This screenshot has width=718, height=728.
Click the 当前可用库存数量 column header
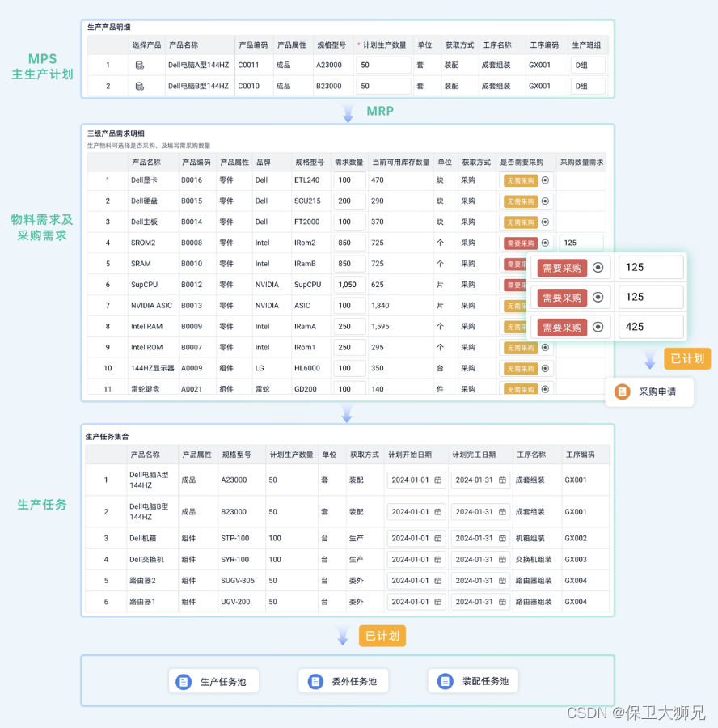(x=401, y=163)
